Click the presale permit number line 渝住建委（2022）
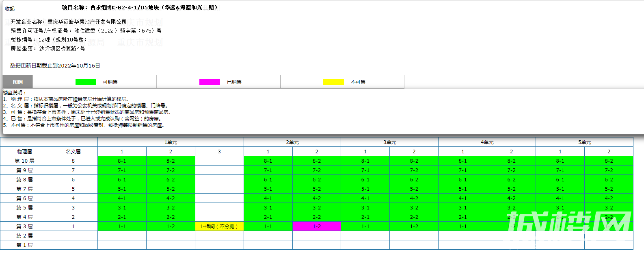The height and width of the screenshot is (255, 644). click(x=86, y=31)
